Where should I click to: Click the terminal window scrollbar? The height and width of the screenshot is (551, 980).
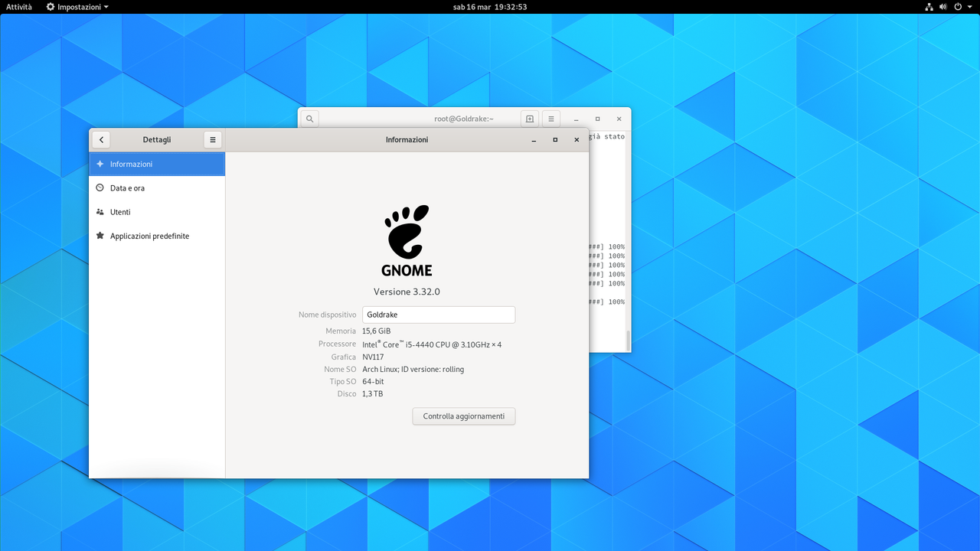(629, 341)
